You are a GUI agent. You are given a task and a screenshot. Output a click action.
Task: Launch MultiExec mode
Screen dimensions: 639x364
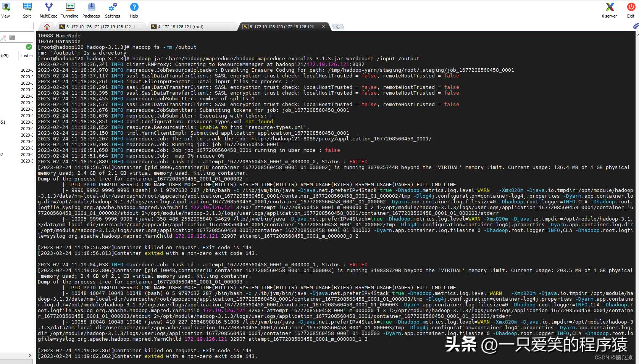pyautogui.click(x=48, y=10)
